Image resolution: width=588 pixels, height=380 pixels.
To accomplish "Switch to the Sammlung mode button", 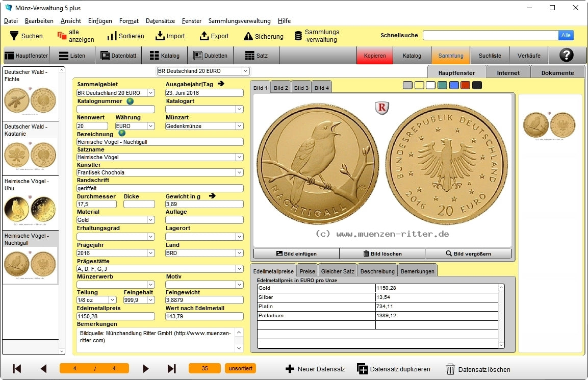I will tap(450, 56).
